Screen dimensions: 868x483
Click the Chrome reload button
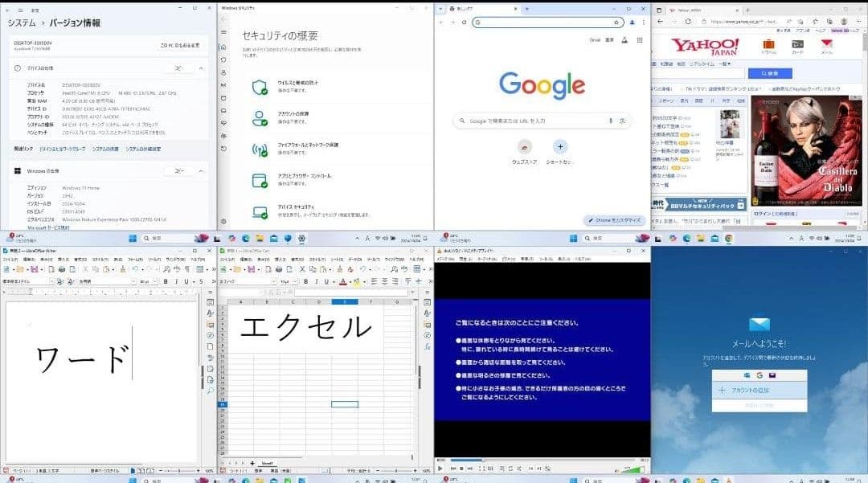465,23
